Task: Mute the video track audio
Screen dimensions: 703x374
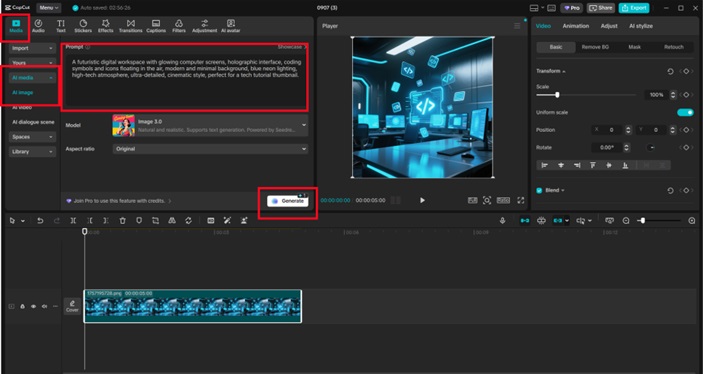Action: point(44,306)
